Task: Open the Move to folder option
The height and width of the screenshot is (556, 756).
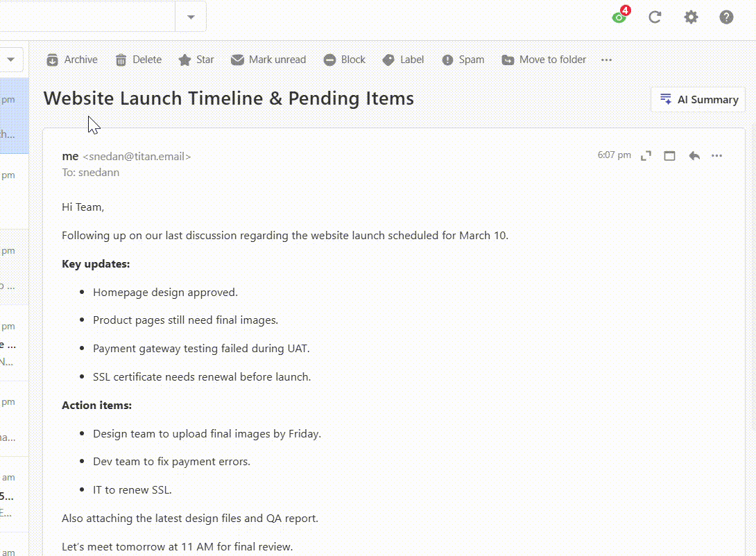Action: [544, 60]
